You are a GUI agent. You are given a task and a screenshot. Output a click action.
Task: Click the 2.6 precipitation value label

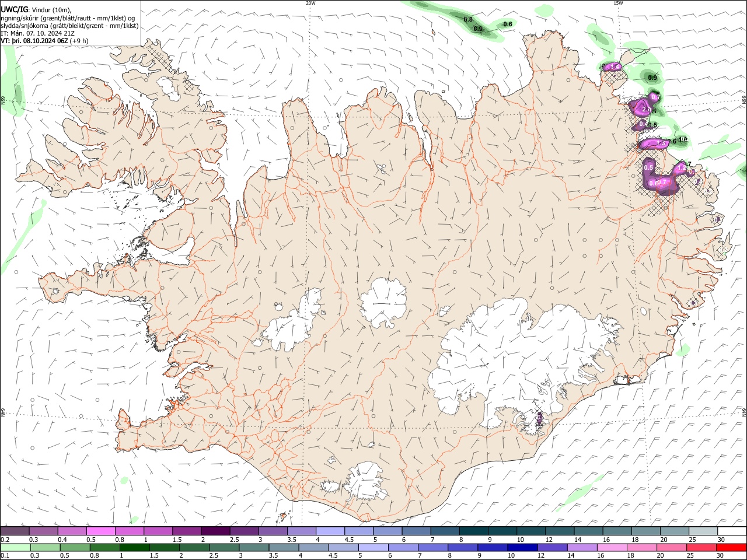tap(671, 141)
